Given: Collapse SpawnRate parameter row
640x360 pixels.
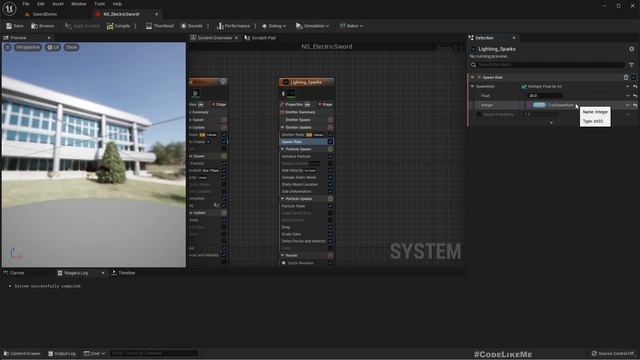Looking at the screenshot, I should [x=473, y=87].
